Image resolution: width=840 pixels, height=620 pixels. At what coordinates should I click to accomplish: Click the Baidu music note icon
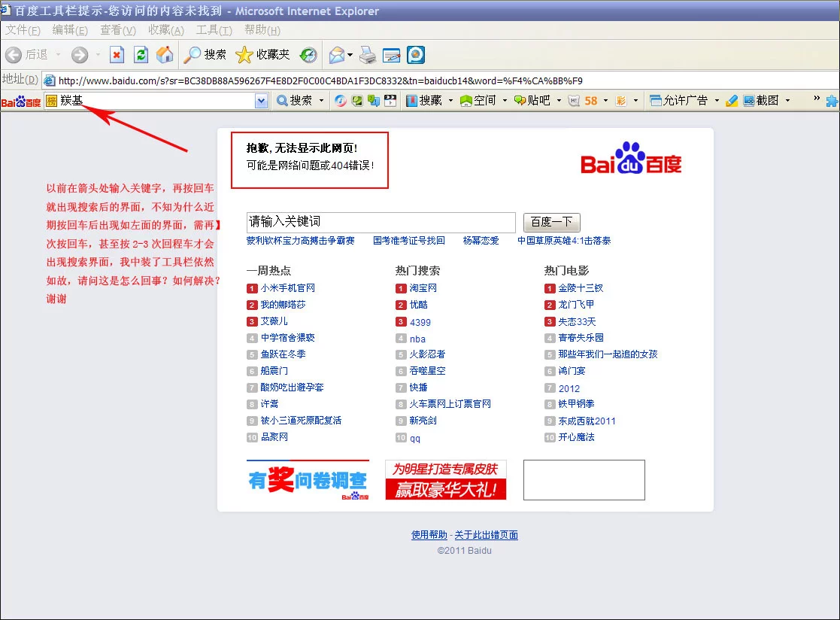tap(340, 100)
